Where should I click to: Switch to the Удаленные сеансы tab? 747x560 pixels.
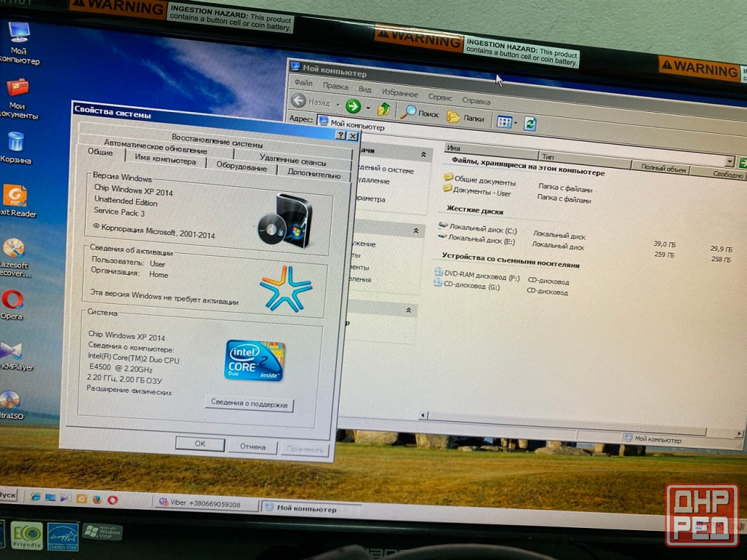(293, 161)
